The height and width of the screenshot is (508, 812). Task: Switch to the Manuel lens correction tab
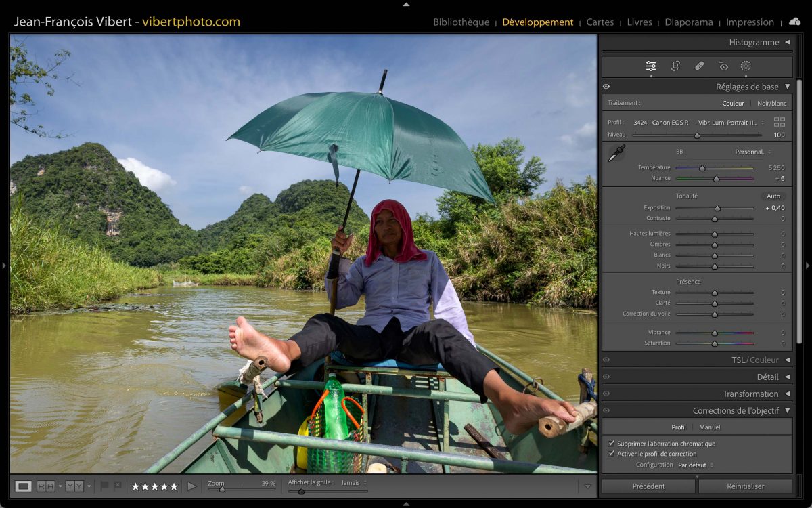(x=709, y=427)
